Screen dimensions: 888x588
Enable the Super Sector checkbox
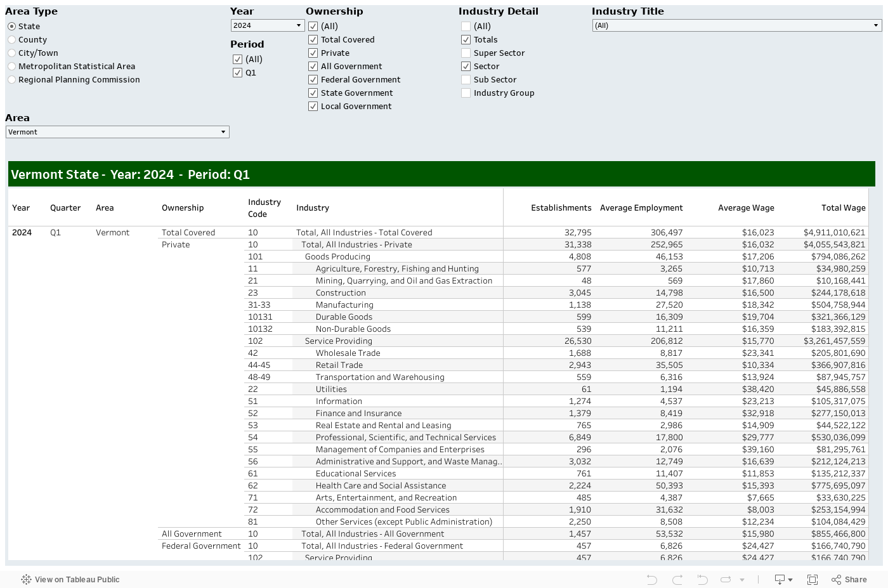pos(466,53)
